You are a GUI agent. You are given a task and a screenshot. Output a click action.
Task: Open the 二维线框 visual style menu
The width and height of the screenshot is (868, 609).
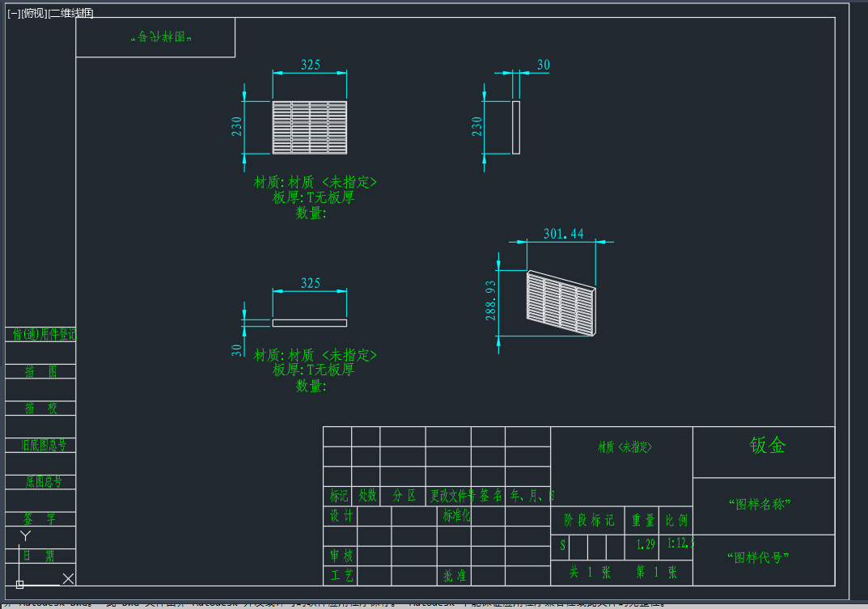coord(71,13)
